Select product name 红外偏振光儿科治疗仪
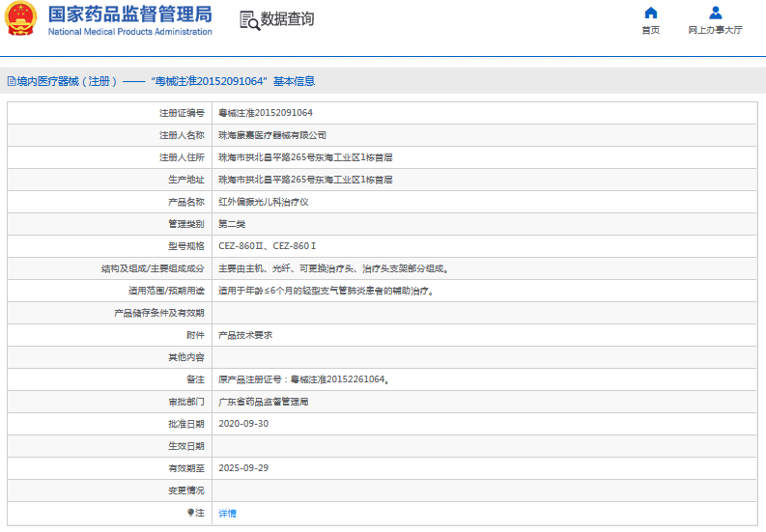This screenshot has width=766, height=532. (264, 202)
